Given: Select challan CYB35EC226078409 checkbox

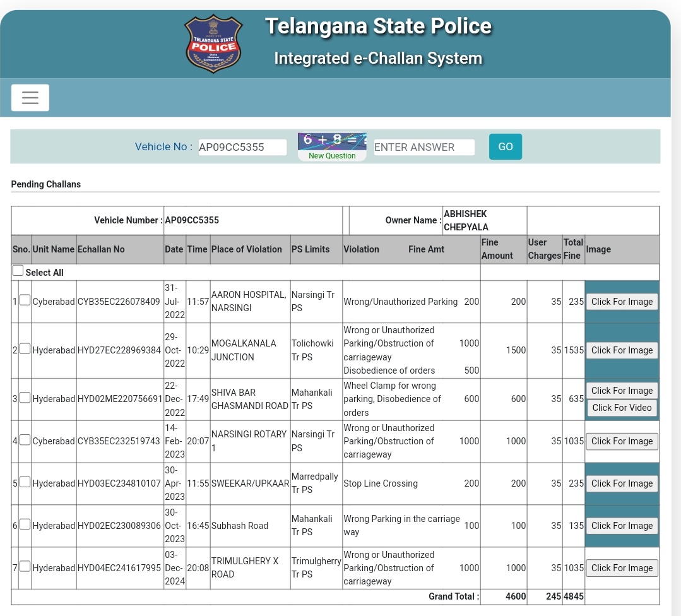Looking at the screenshot, I should coord(25,300).
